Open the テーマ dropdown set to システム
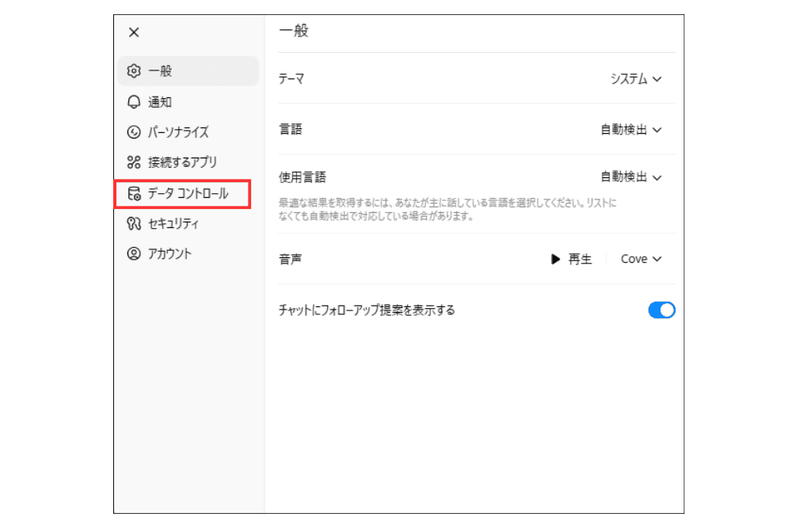The width and height of the screenshot is (811, 532). coord(636,79)
